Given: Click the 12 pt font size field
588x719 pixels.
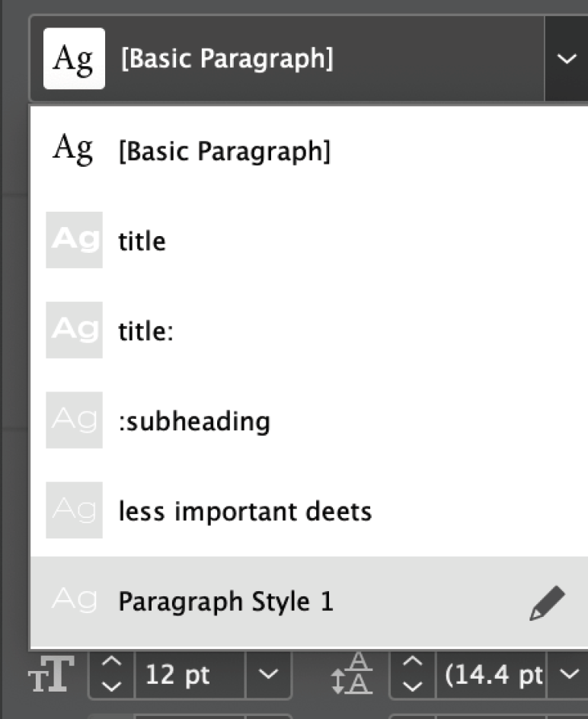Looking at the screenshot, I should (x=190, y=675).
